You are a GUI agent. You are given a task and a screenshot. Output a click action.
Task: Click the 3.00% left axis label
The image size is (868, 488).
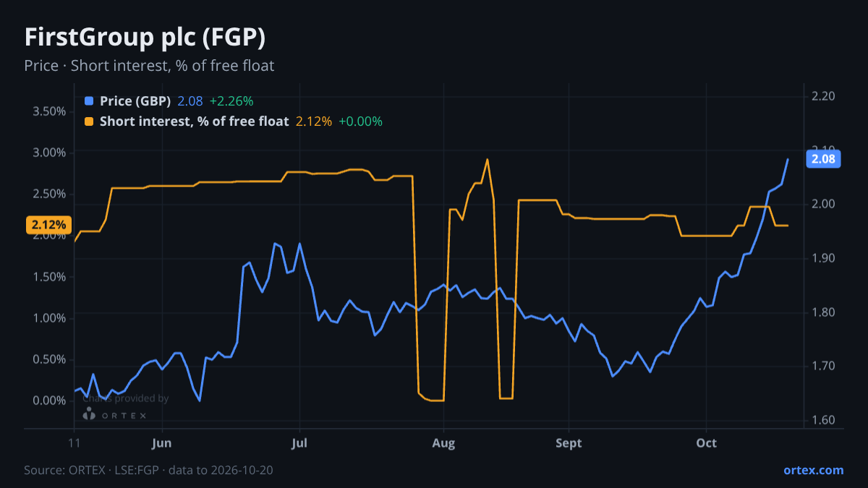pos(49,153)
